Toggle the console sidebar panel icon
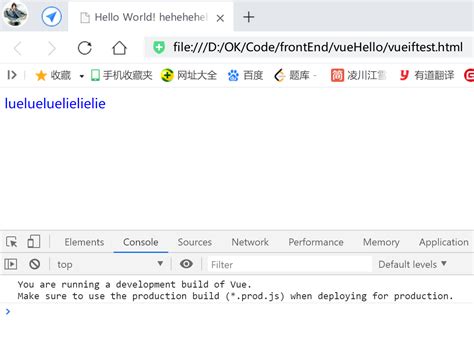Screen dimensions: 474x362 coord(11,264)
